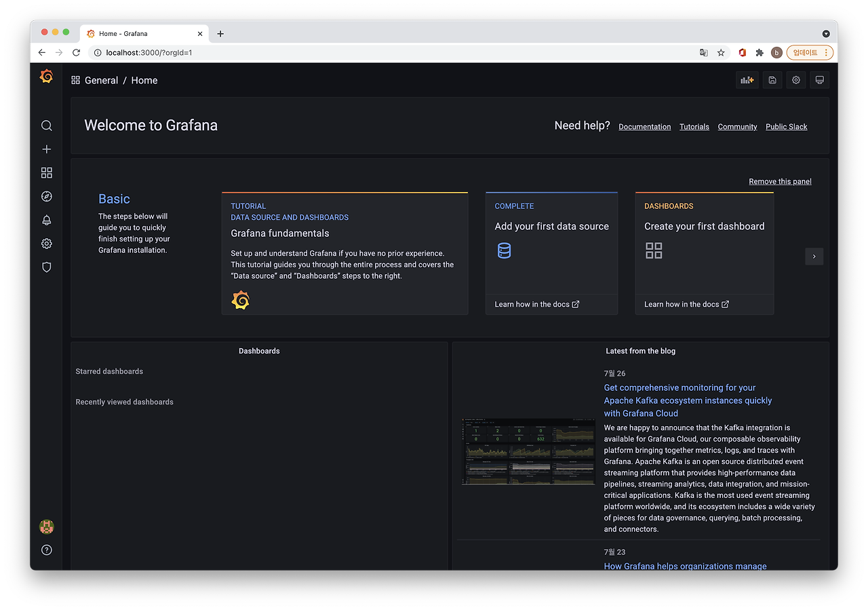
Task: Click the 7월 26 blog date
Action: [x=614, y=373]
